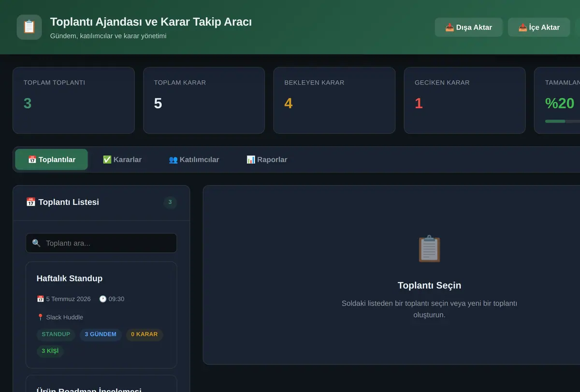The height and width of the screenshot is (392, 580).
Task: Open the Raporlar tab
Action: 267,160
